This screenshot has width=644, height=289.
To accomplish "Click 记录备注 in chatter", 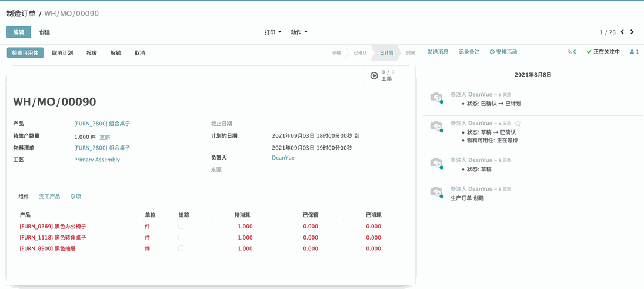I will coord(469,52).
